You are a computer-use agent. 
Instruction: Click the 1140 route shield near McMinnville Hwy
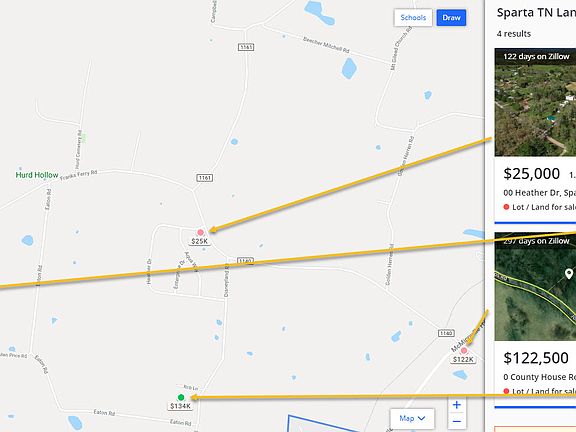click(x=446, y=333)
